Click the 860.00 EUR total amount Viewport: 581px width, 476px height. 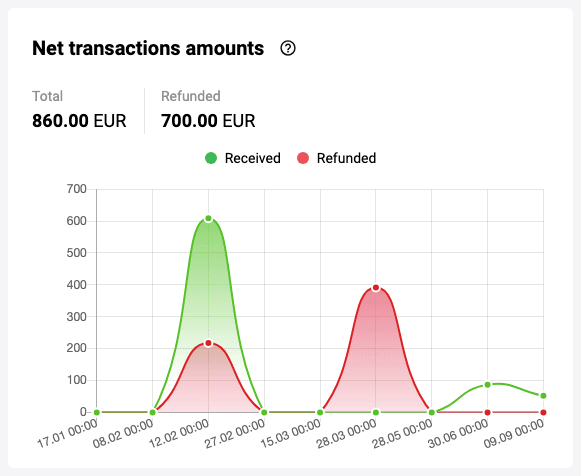[x=79, y=121]
